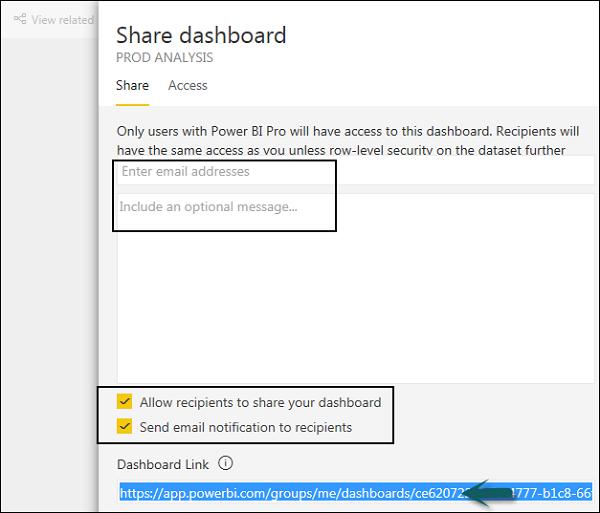Click the info icon beside Dashboard Link
The height and width of the screenshot is (513, 600).
point(225,464)
